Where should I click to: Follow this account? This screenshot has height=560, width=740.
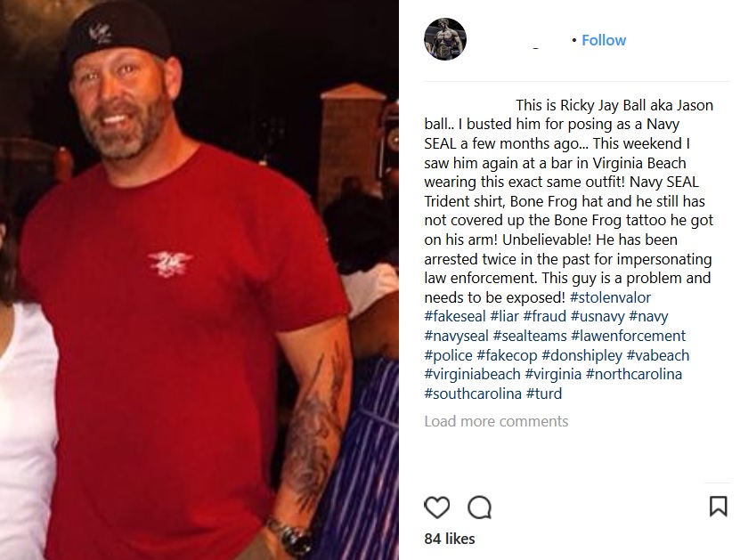(604, 40)
